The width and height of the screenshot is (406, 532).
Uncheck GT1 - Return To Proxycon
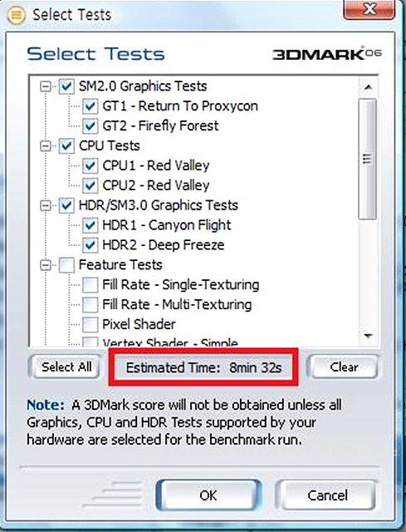[x=90, y=106]
